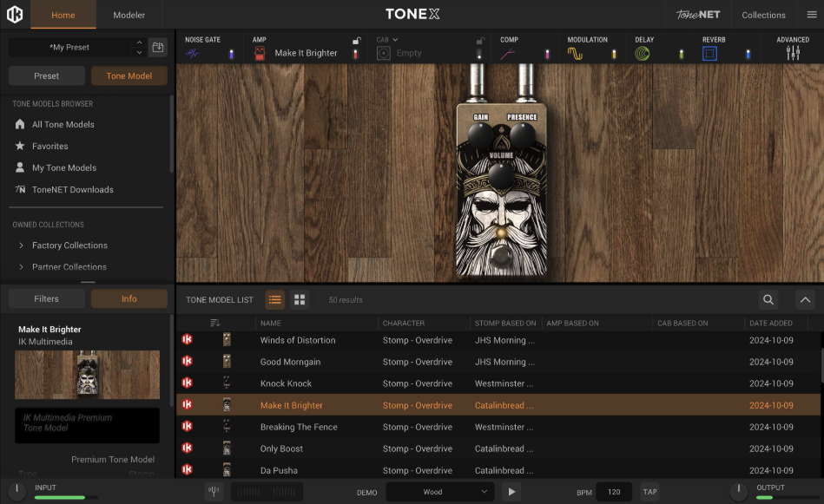Switch to the Modeler tab

129,15
